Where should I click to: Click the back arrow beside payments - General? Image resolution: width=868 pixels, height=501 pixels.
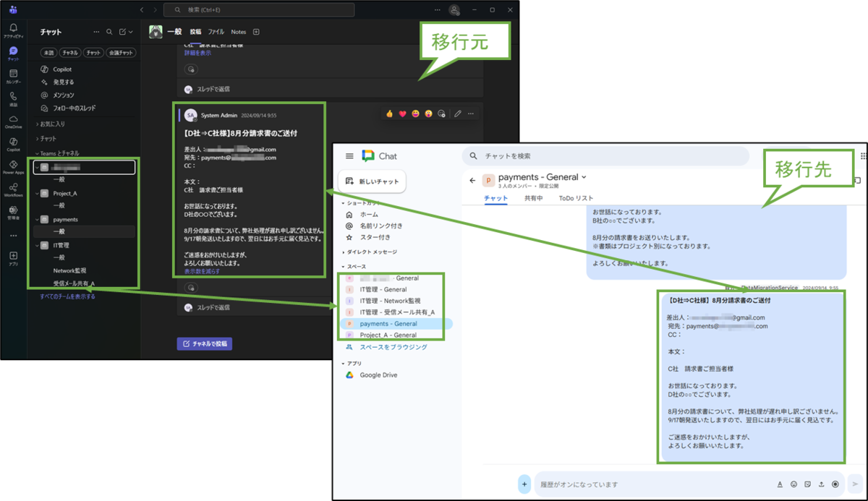[472, 181]
